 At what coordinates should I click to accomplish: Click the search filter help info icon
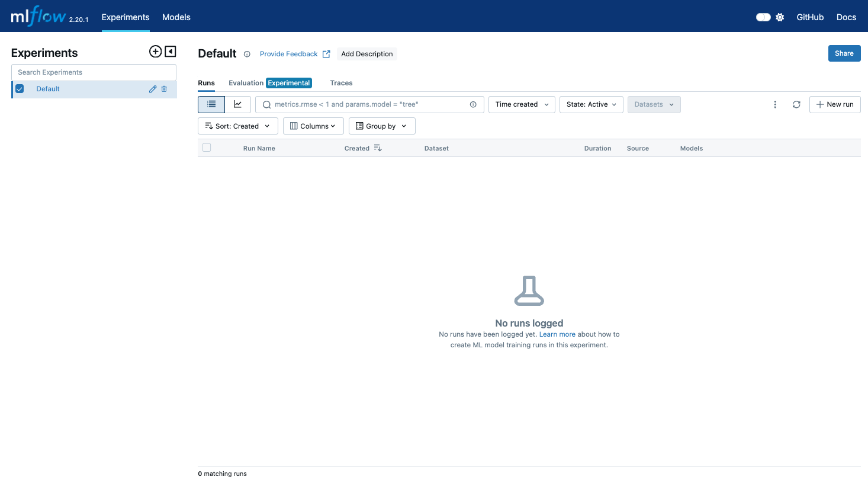click(x=473, y=104)
